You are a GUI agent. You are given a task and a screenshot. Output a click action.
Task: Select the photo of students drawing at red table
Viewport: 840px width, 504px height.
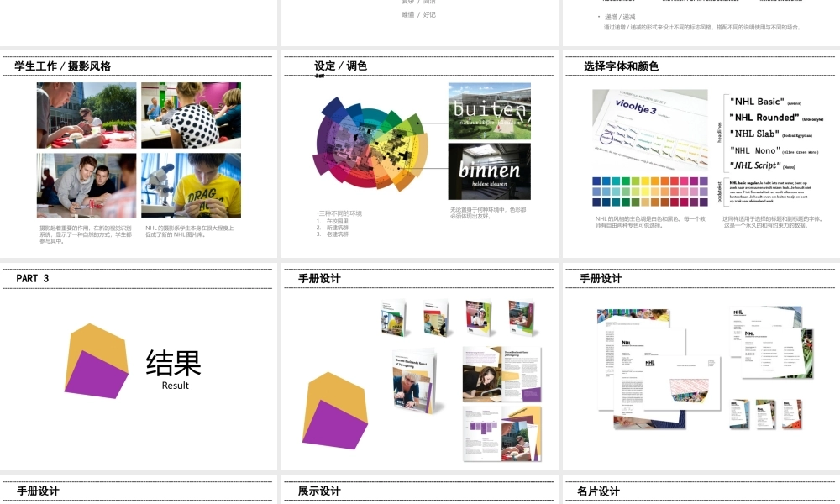point(86,116)
